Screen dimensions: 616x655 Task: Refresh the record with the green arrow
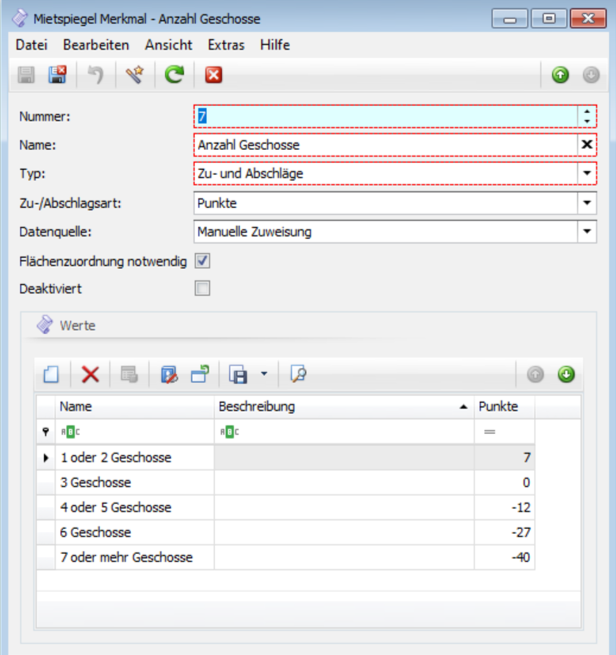click(x=174, y=75)
